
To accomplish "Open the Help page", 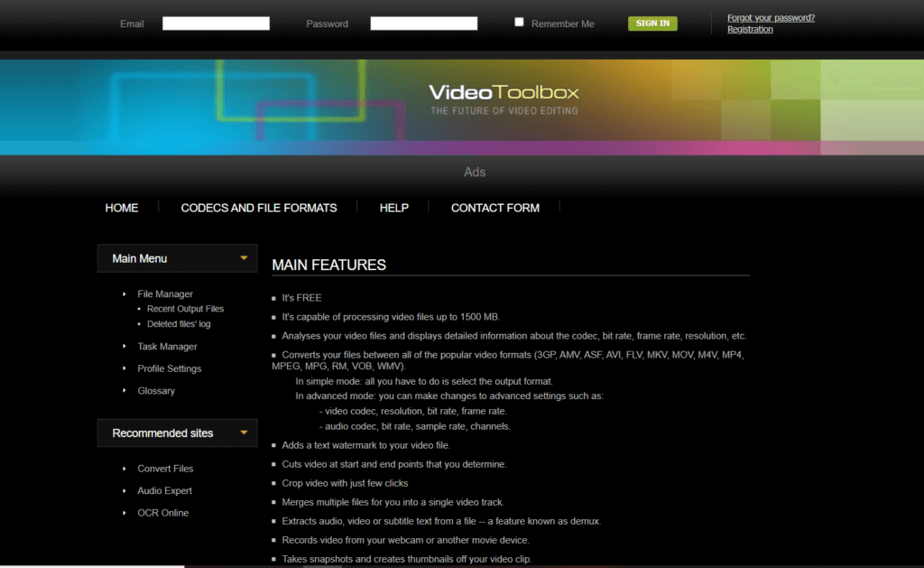I will click(394, 208).
